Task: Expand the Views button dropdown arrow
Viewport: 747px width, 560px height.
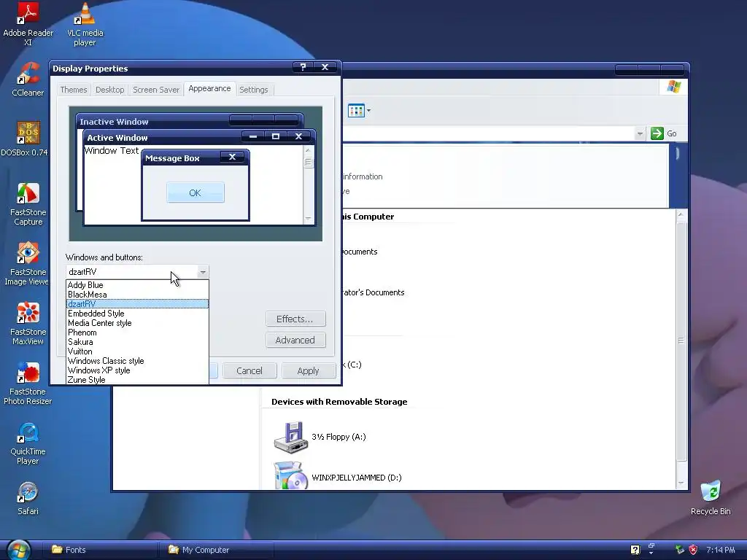Action: click(368, 111)
